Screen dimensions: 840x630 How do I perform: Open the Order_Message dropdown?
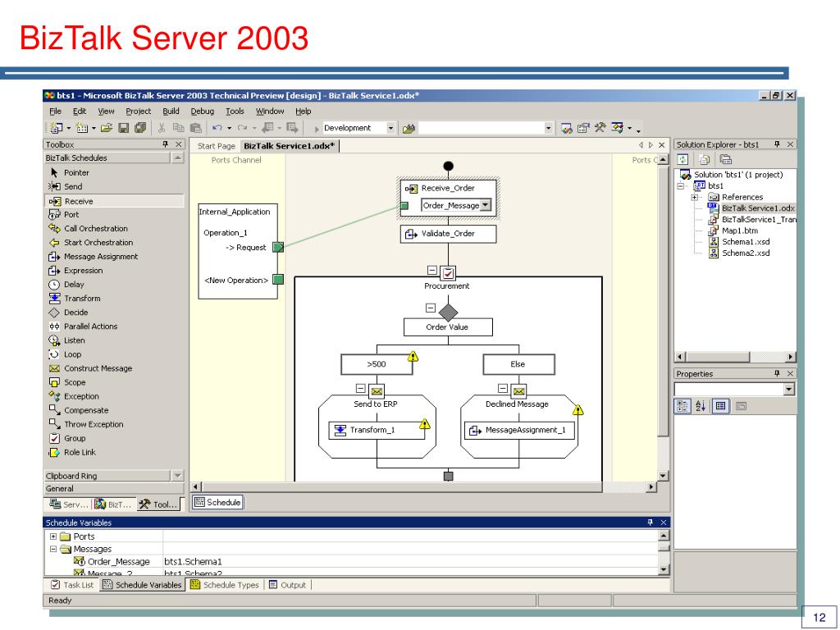(x=485, y=205)
